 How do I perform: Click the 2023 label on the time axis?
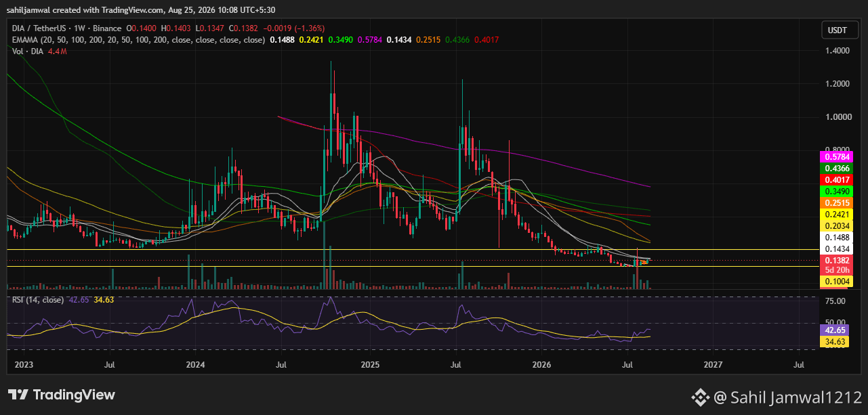(24, 365)
